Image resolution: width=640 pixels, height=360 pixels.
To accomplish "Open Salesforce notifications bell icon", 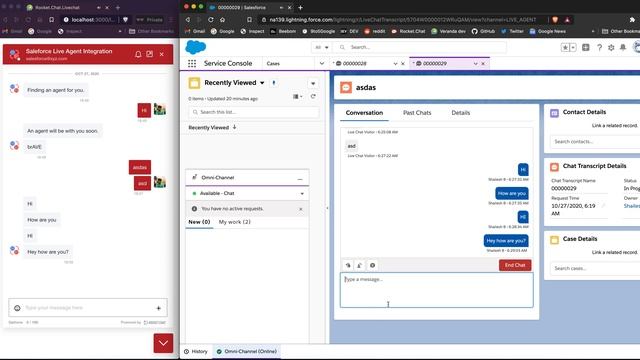I will coord(623,47).
